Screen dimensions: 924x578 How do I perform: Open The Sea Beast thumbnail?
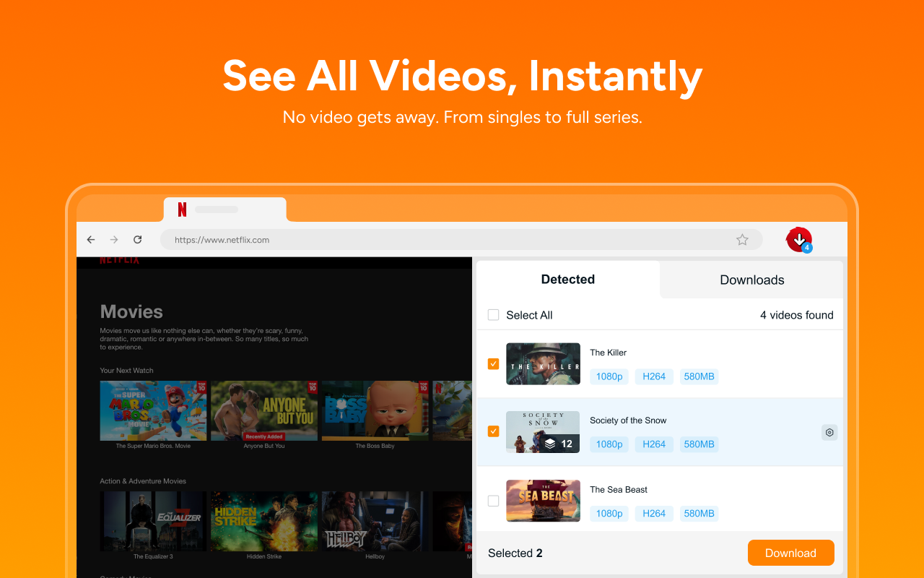pyautogui.click(x=544, y=501)
